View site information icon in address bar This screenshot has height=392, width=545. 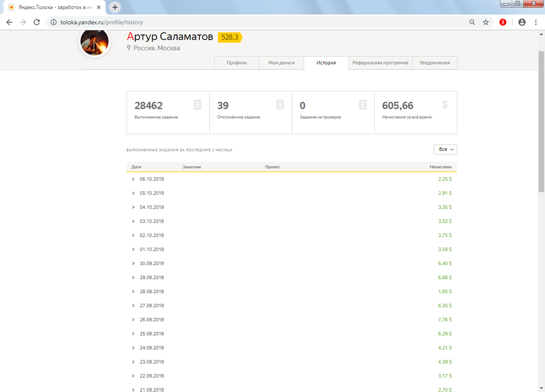54,22
